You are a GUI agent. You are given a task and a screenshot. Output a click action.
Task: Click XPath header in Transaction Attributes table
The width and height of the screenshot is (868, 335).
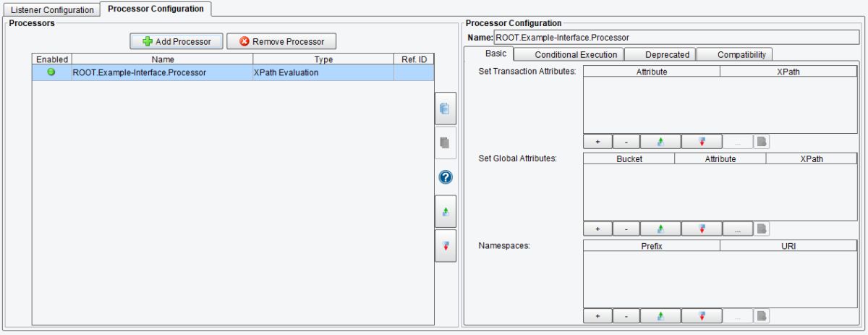pos(788,72)
